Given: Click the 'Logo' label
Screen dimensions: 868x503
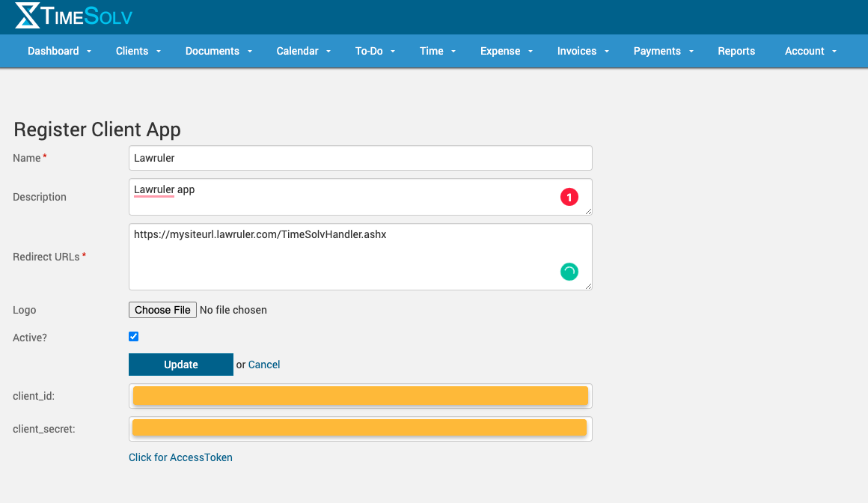Looking at the screenshot, I should tap(25, 310).
